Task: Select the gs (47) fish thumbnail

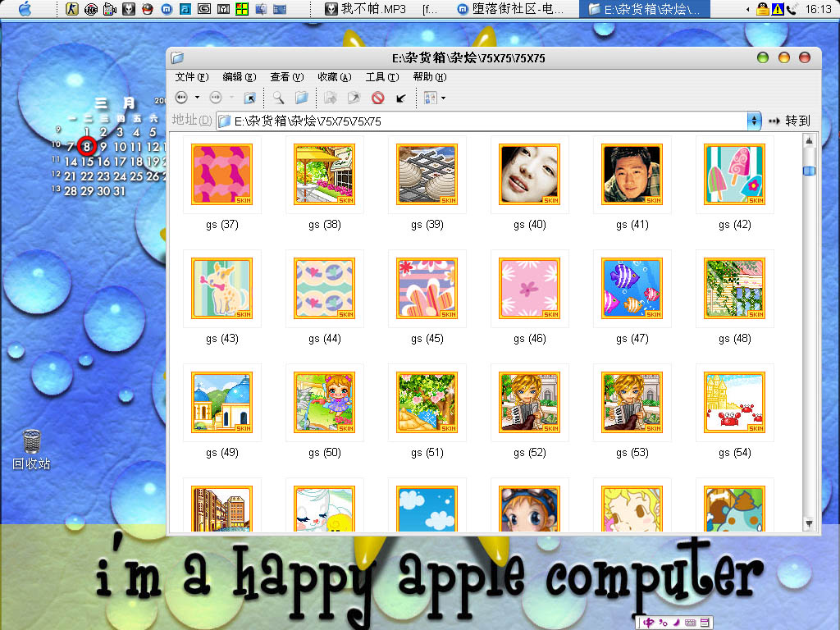Action: [632, 288]
